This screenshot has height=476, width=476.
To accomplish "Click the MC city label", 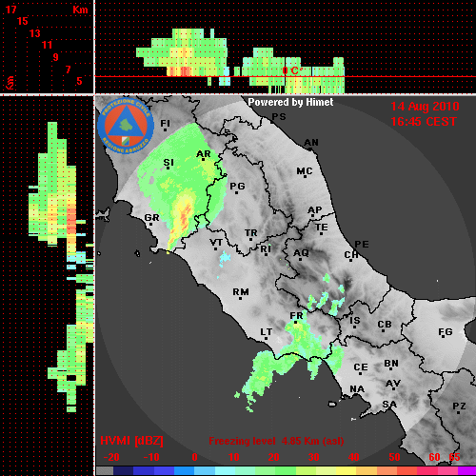I will point(305,171).
